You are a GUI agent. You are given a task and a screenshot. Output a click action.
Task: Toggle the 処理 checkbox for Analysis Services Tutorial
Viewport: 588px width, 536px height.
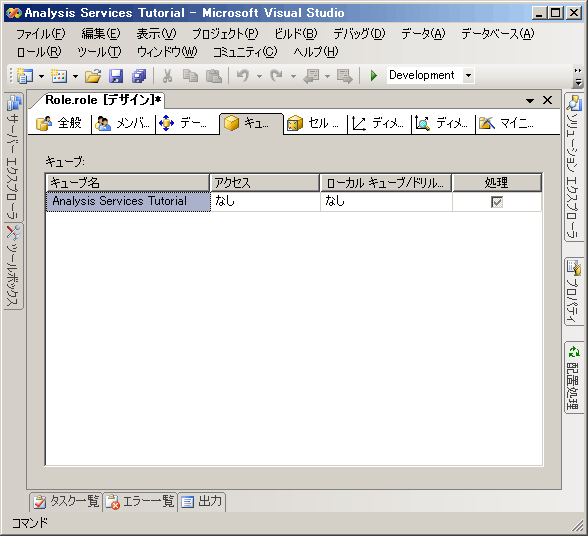[497, 202]
